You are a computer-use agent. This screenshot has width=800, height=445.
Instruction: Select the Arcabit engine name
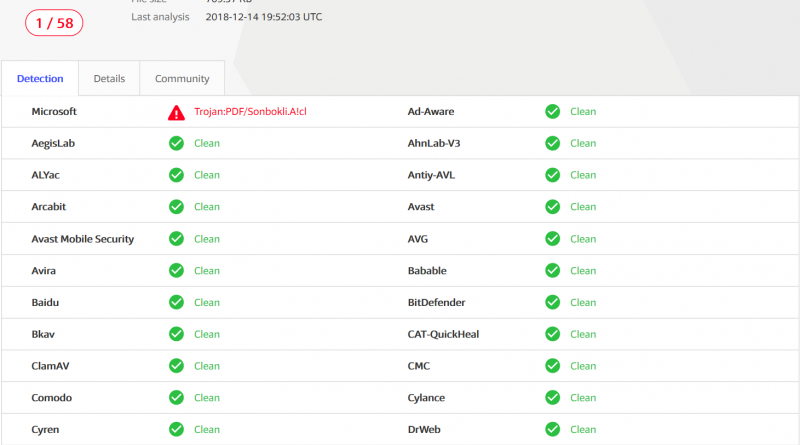(48, 207)
